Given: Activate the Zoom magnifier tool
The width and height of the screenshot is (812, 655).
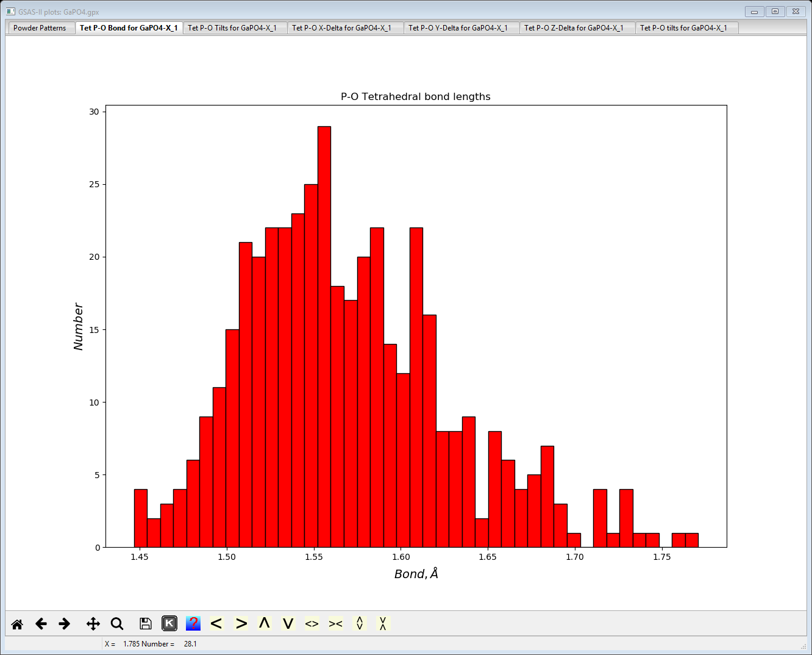Looking at the screenshot, I should pos(117,624).
